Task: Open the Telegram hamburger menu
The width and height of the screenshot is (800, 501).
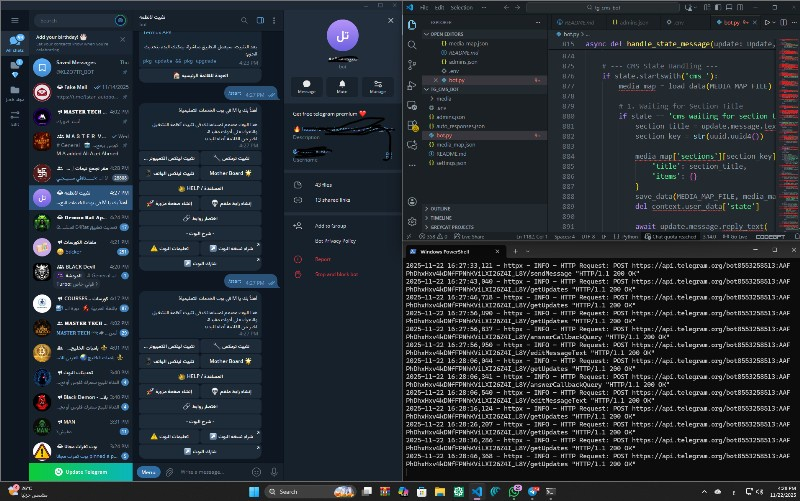Action: pyautogui.click(x=16, y=20)
